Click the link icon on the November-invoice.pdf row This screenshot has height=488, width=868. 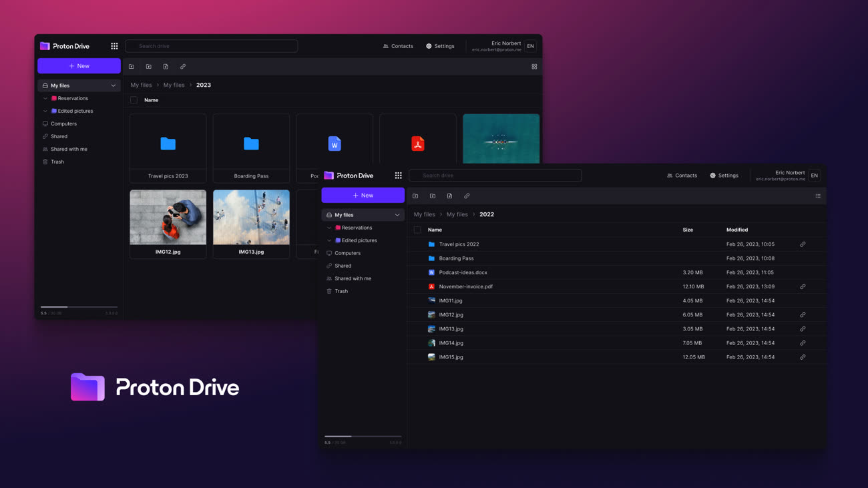pyautogui.click(x=803, y=286)
